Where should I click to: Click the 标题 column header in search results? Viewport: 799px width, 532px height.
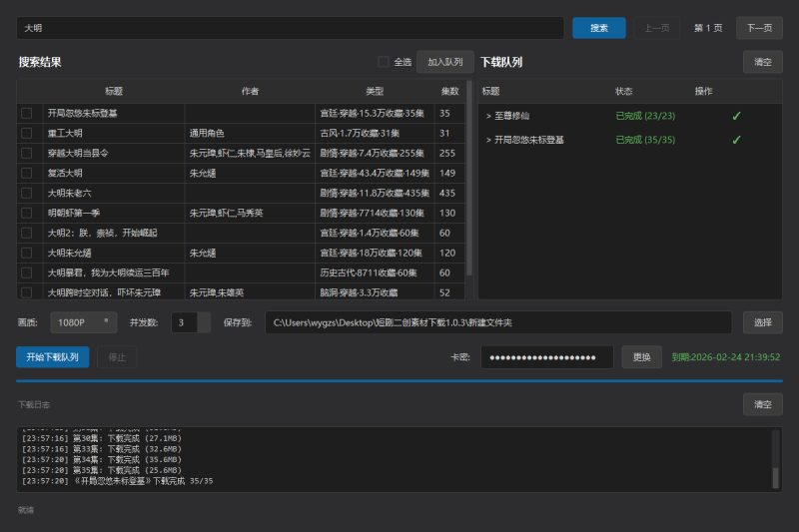[114, 91]
